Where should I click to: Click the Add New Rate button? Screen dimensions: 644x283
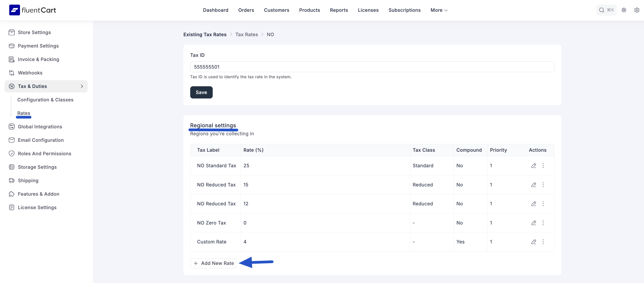213,263
